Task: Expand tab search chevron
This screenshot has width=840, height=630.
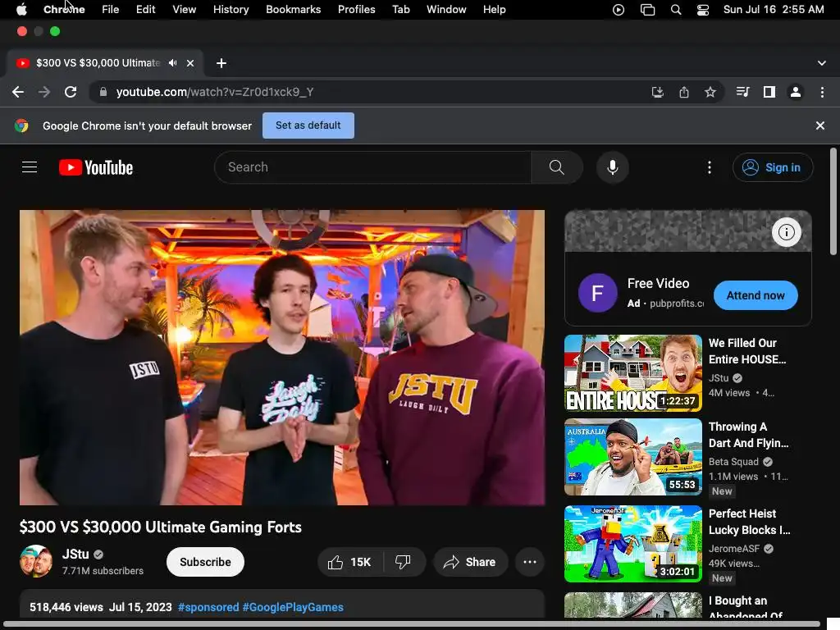Action: coord(822,63)
